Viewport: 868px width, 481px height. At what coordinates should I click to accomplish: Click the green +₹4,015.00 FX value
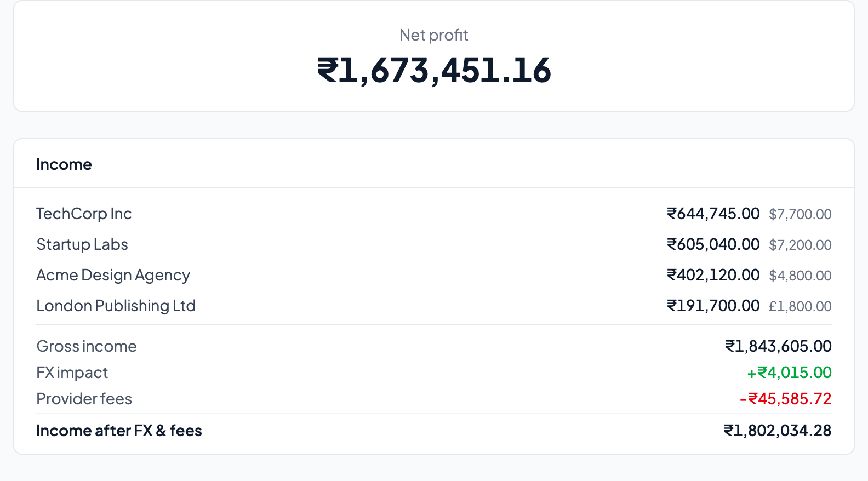point(789,373)
